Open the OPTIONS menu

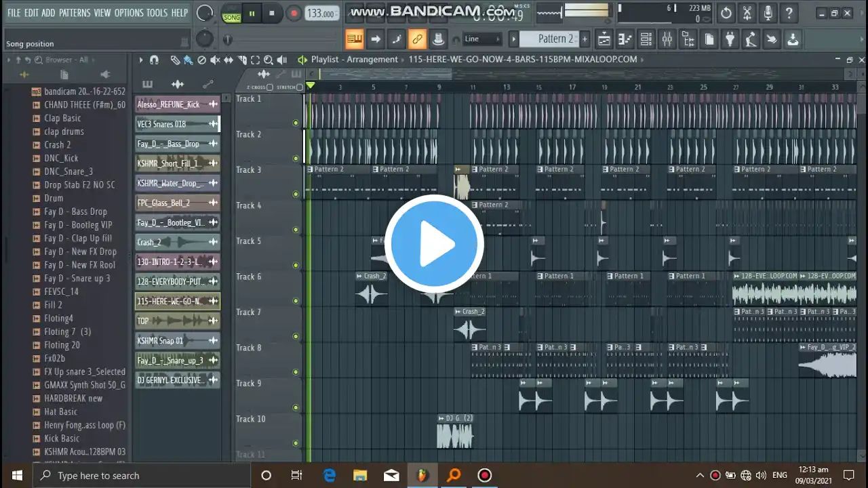pyautogui.click(x=128, y=13)
